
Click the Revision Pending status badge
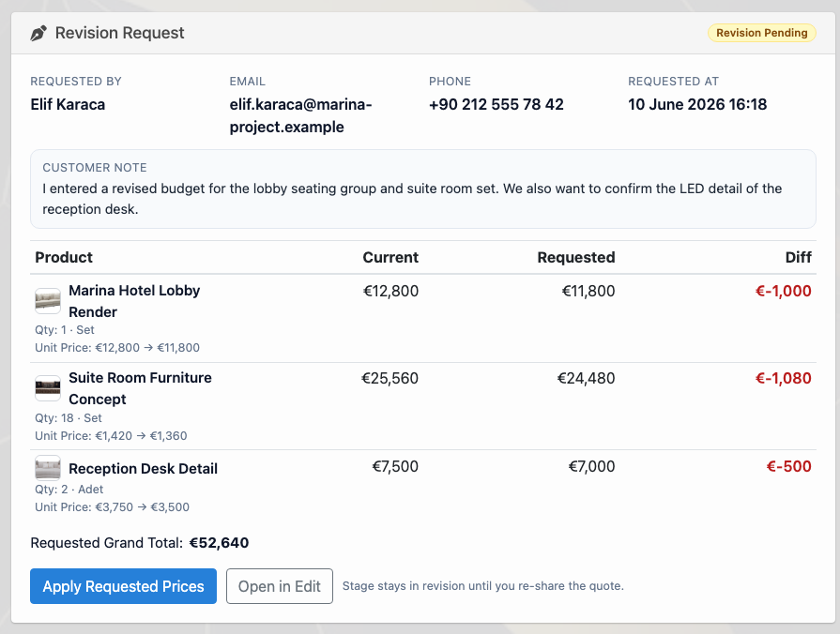coord(761,33)
